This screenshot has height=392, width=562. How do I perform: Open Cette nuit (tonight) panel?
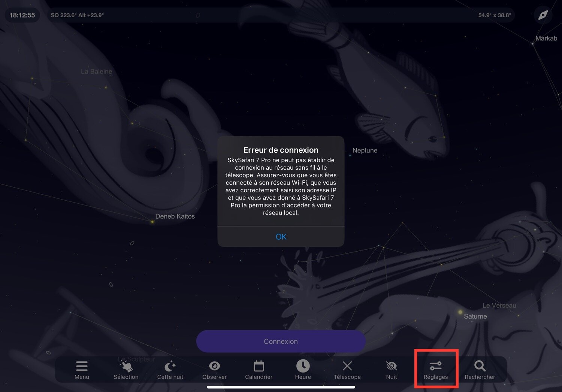point(170,370)
